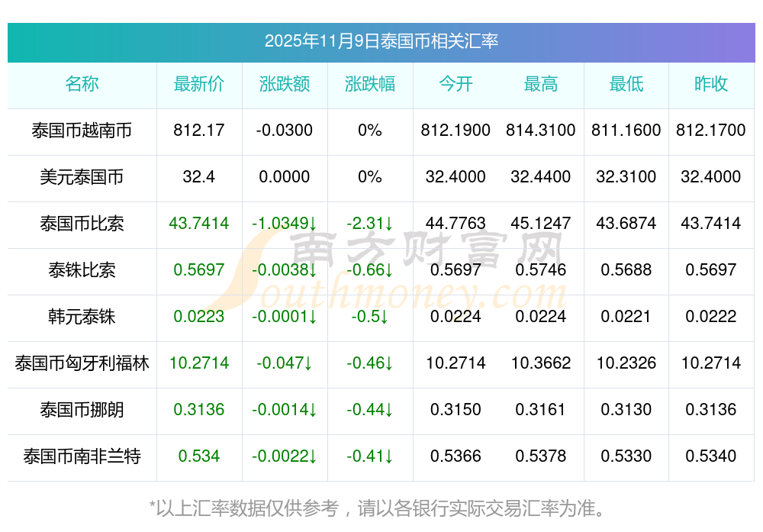Click opening value 0.5366
The height and width of the screenshot is (532, 763).
456,456
